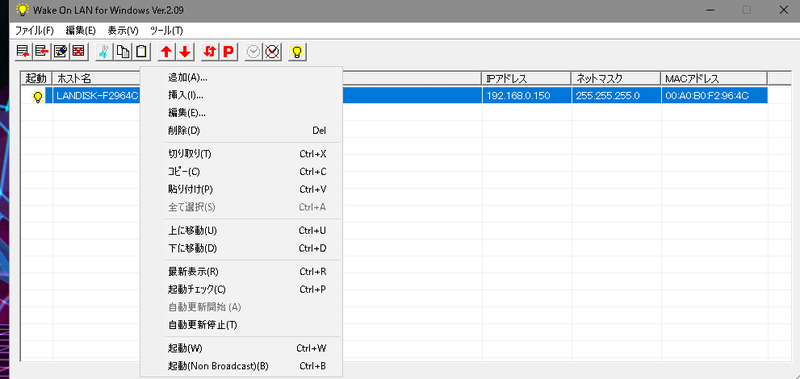Choose 切り取り(T) from context menu
The width and height of the screenshot is (800, 379).
pos(241,154)
